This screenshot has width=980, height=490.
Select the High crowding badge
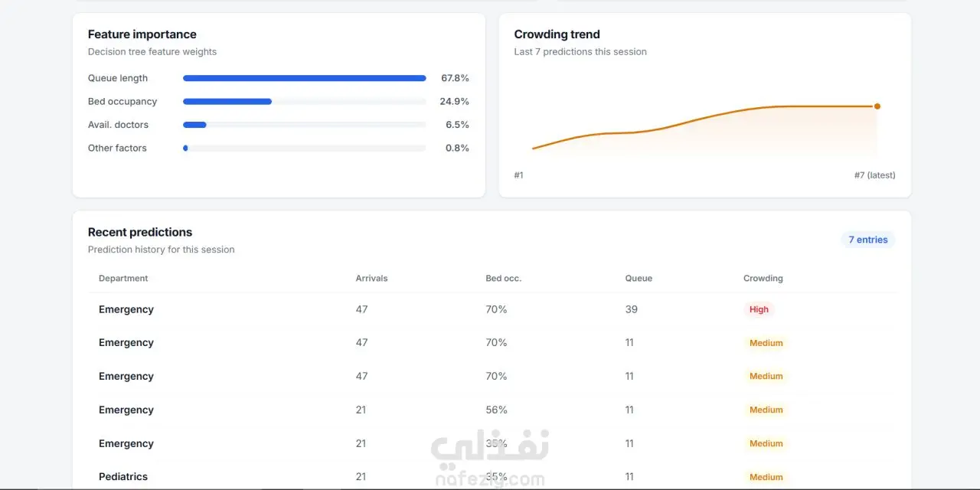[x=759, y=309]
